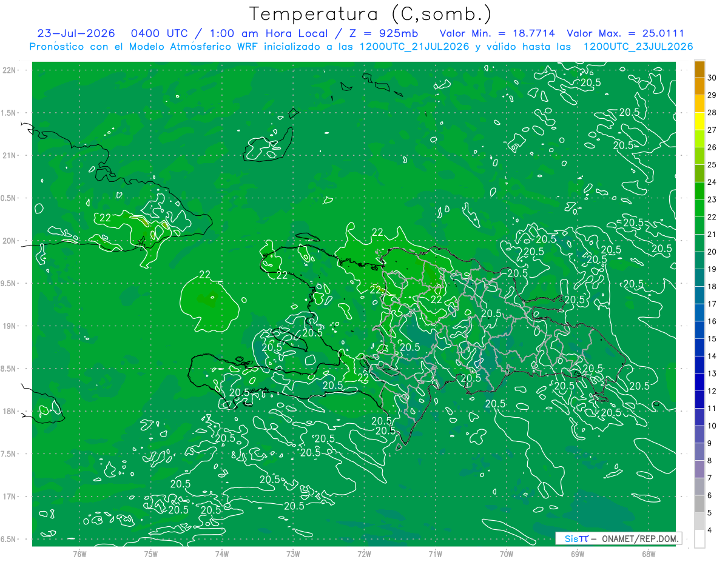Click the '19N' latitude axis label

pos(10,326)
